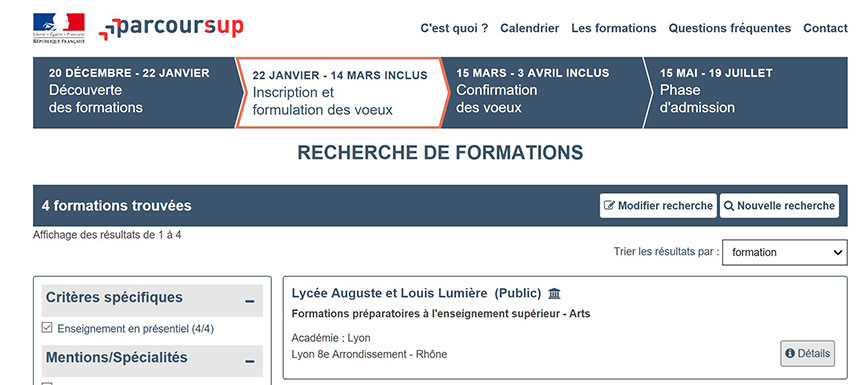864x385 pixels.
Task: Click the public institution building icon
Action: [x=554, y=294]
